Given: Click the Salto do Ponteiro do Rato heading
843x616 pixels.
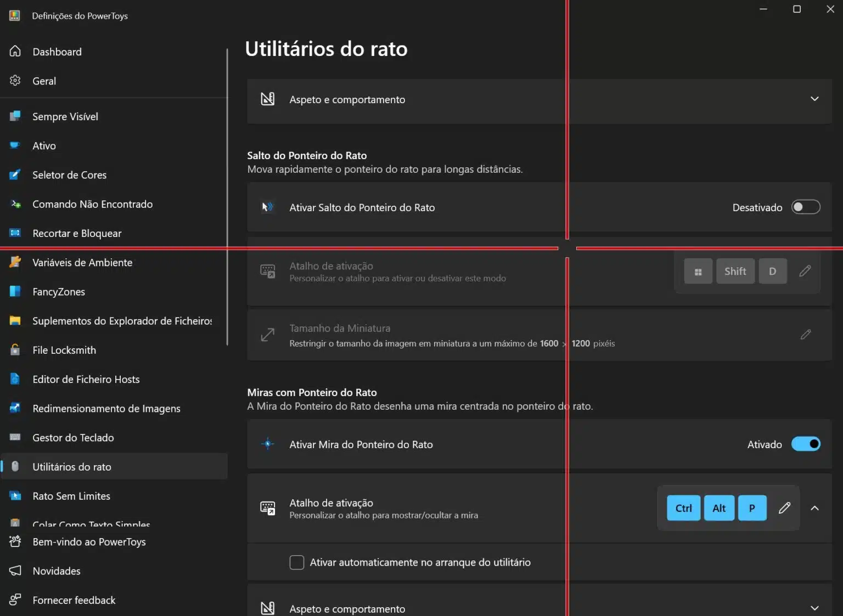Looking at the screenshot, I should click(307, 155).
